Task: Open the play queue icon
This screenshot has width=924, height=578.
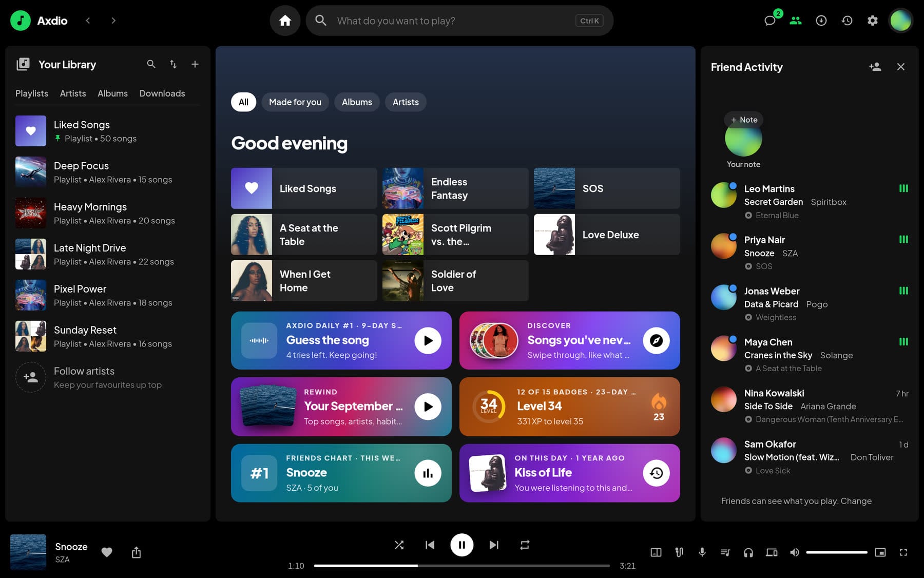Action: (725, 552)
